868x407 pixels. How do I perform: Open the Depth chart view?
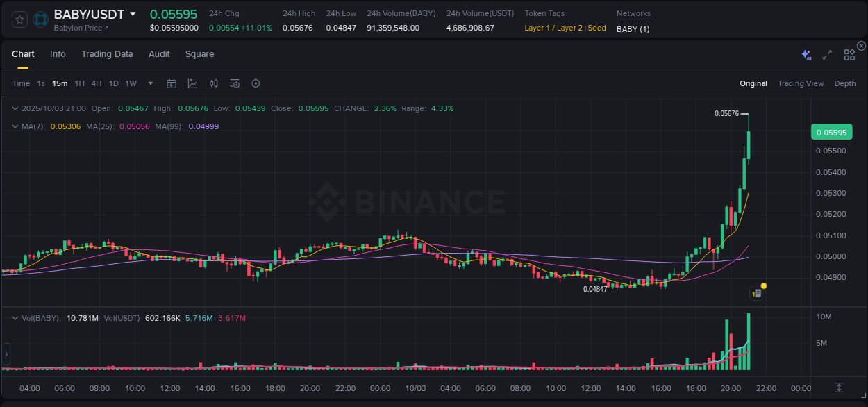pyautogui.click(x=845, y=83)
